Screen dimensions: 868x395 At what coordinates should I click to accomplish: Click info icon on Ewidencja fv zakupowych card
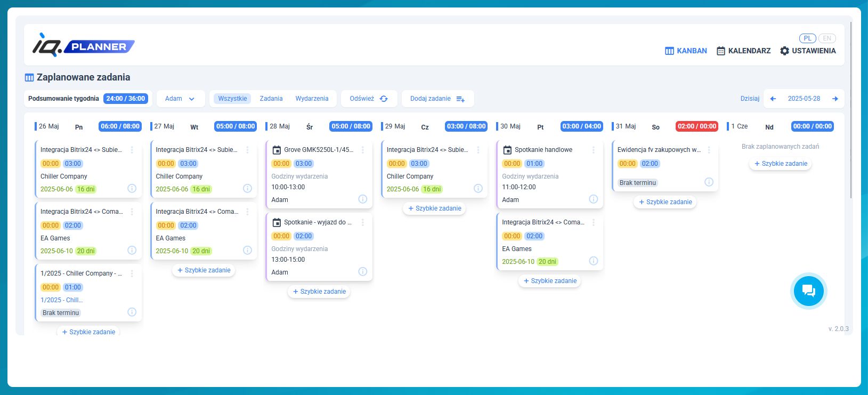[x=709, y=182]
